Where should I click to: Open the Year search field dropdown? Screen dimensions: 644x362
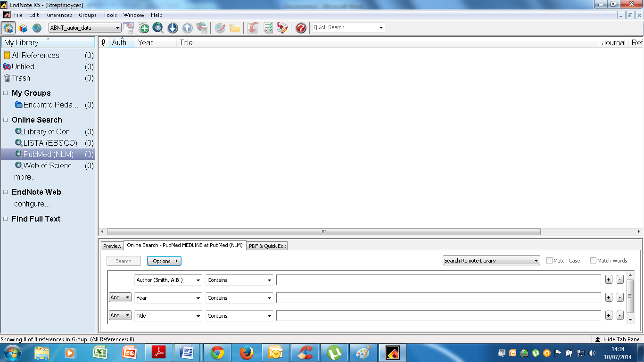(x=168, y=298)
